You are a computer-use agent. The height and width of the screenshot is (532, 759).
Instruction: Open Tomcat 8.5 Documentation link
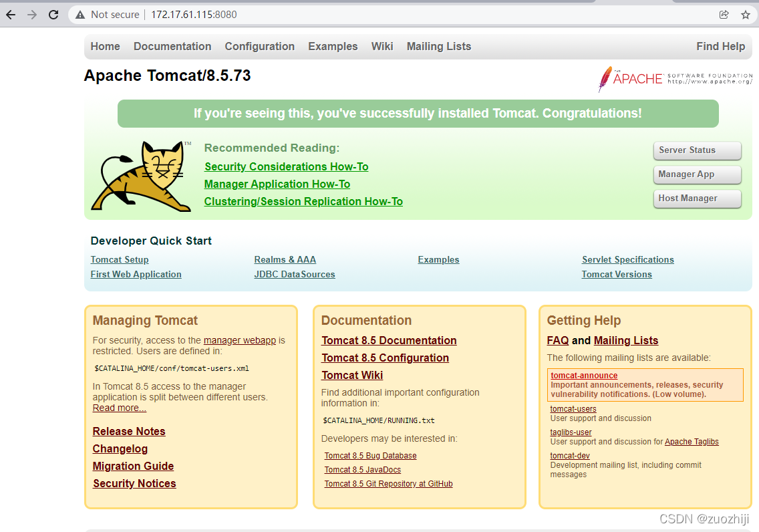pyautogui.click(x=389, y=340)
